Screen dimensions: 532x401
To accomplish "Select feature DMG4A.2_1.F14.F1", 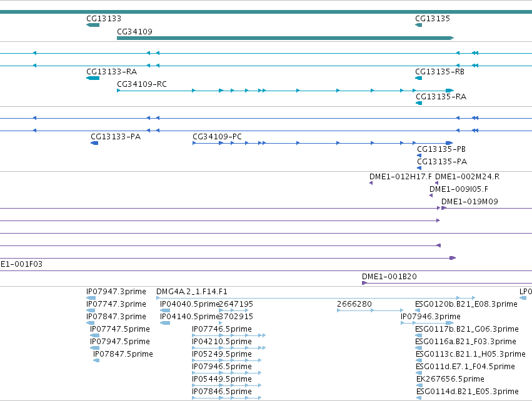I will 192,292.
